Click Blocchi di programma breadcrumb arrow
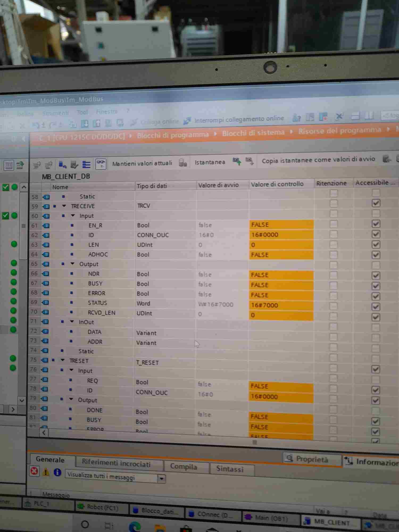399x532 pixels. (x=215, y=134)
